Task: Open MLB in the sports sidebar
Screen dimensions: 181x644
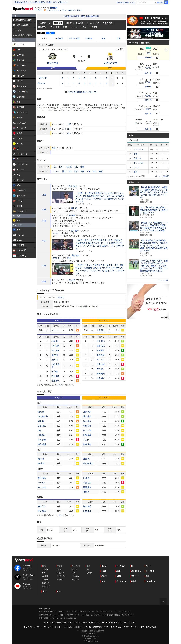Action: 24,50
